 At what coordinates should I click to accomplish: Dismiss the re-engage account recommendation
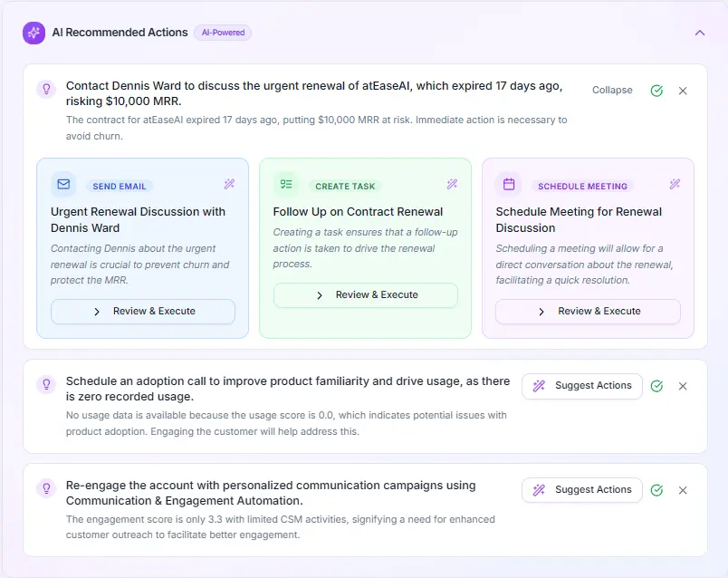683,490
